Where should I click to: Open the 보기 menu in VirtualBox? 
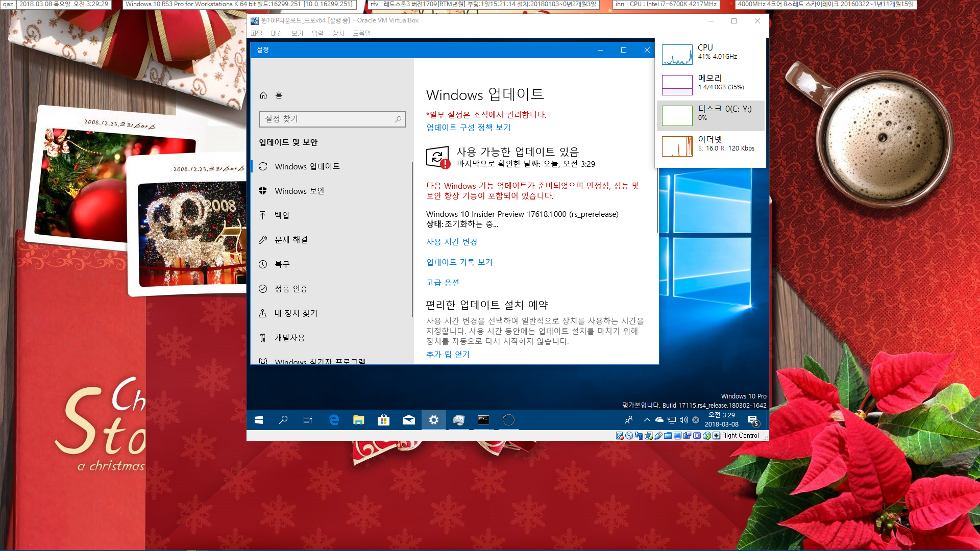(297, 33)
